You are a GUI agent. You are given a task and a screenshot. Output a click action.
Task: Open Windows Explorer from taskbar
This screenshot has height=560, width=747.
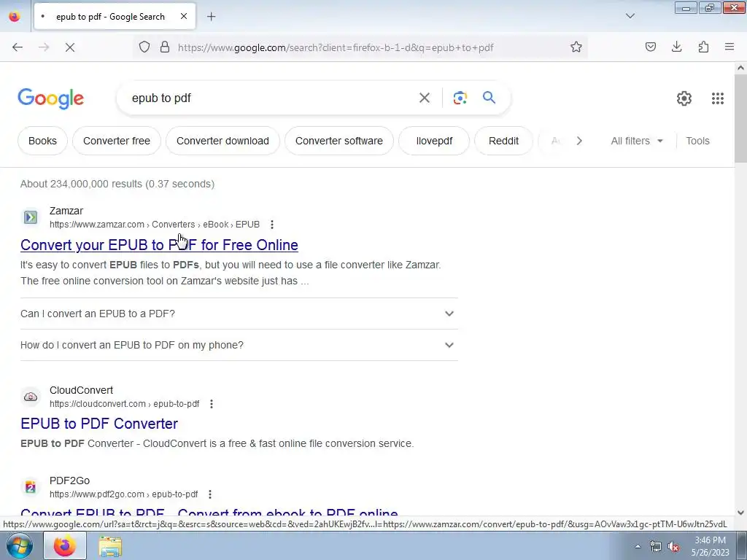(x=110, y=546)
